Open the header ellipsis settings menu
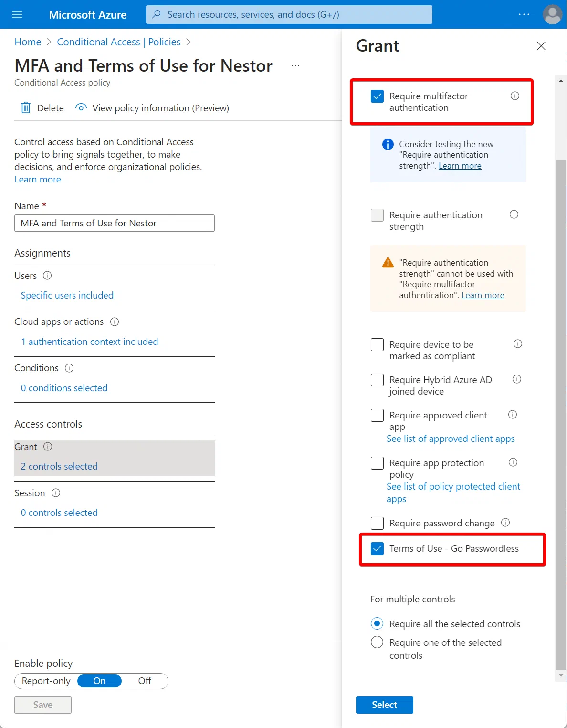 coord(524,14)
